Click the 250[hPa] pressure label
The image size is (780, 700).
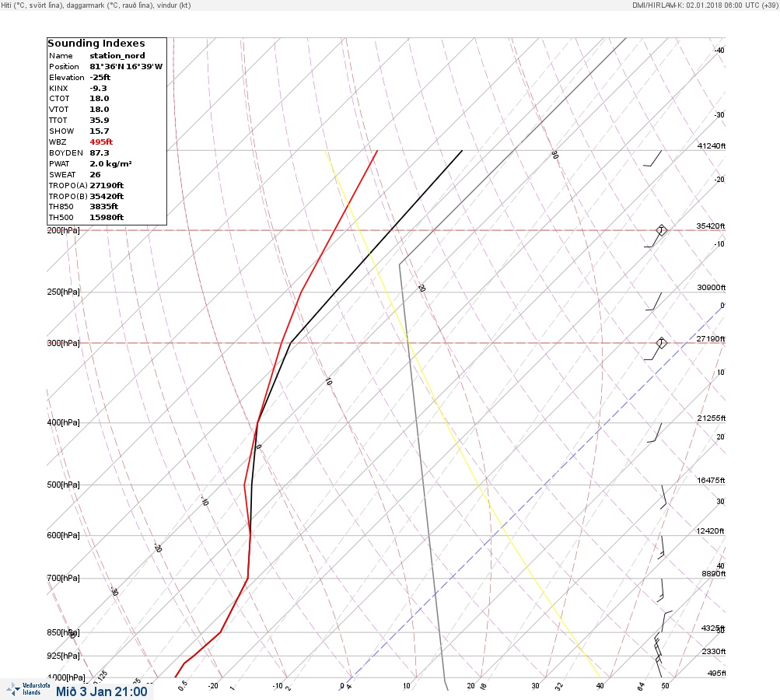[63, 292]
